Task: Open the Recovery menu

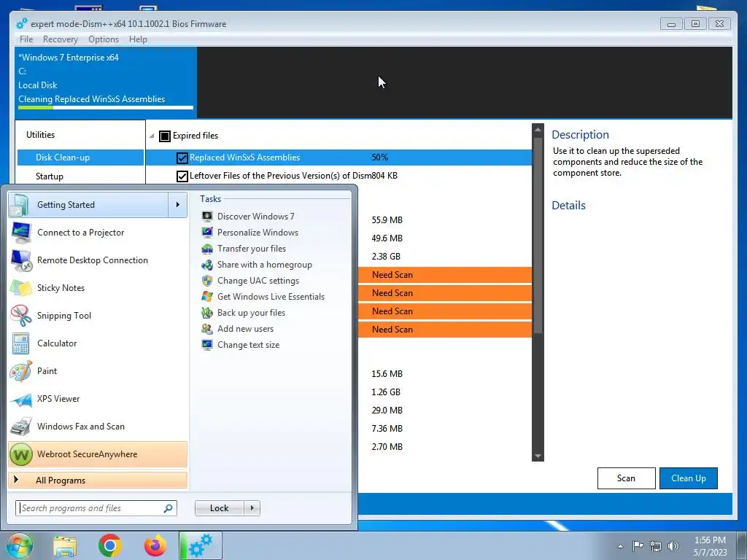Action: (60, 39)
